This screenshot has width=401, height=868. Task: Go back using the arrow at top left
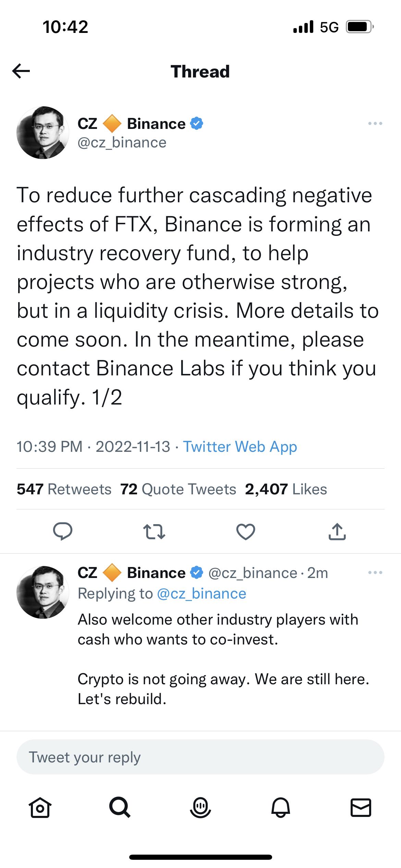coord(21,71)
